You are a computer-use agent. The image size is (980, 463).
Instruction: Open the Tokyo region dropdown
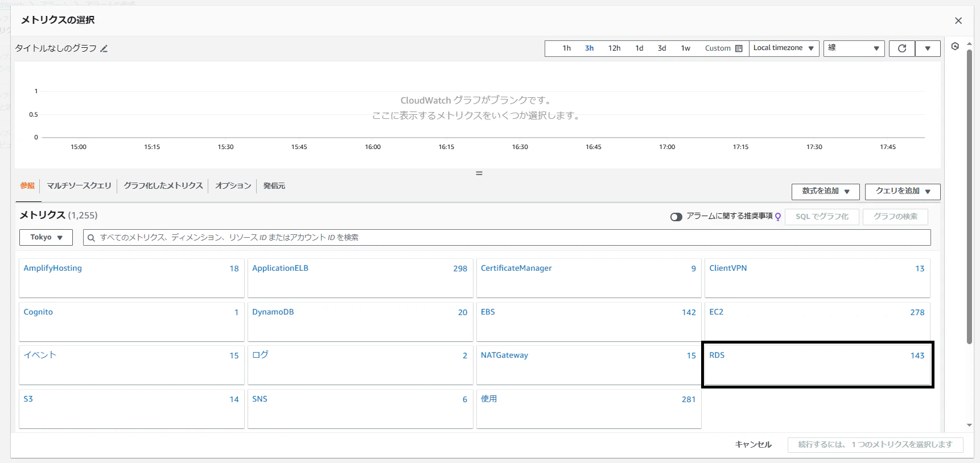(46, 237)
